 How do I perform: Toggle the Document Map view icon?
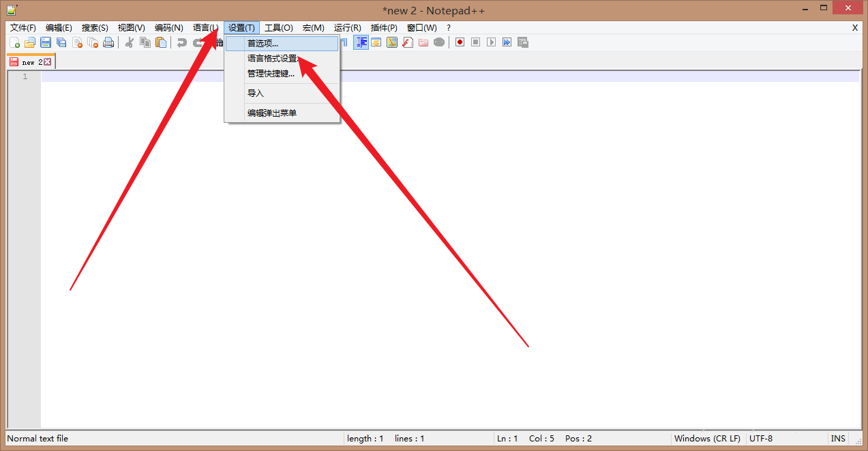coord(392,42)
